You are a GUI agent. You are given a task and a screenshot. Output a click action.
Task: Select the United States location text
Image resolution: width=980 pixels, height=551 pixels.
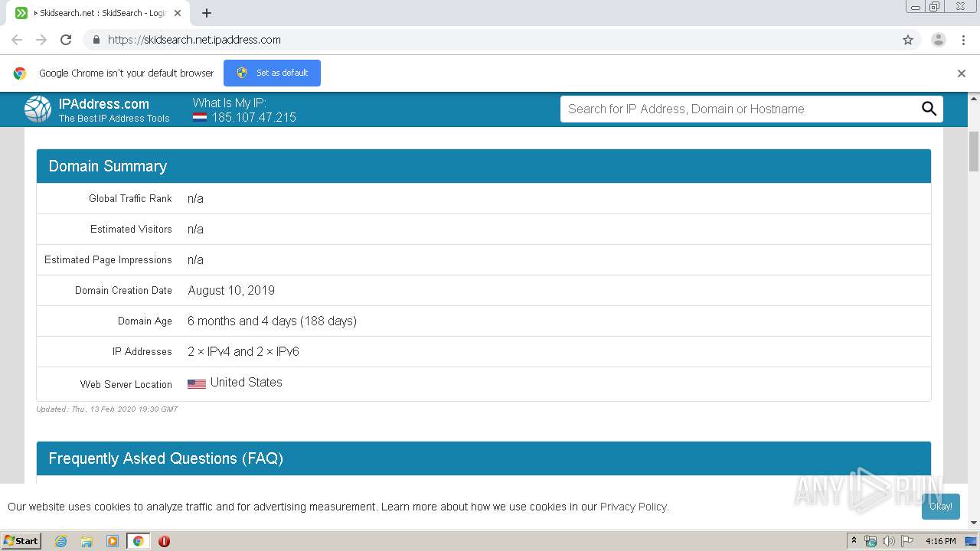click(247, 382)
